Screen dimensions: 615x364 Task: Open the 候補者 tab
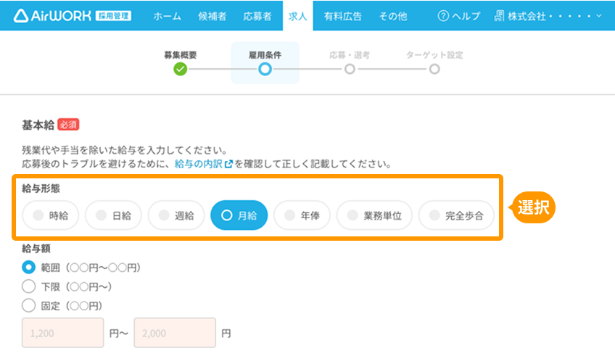[x=212, y=16]
